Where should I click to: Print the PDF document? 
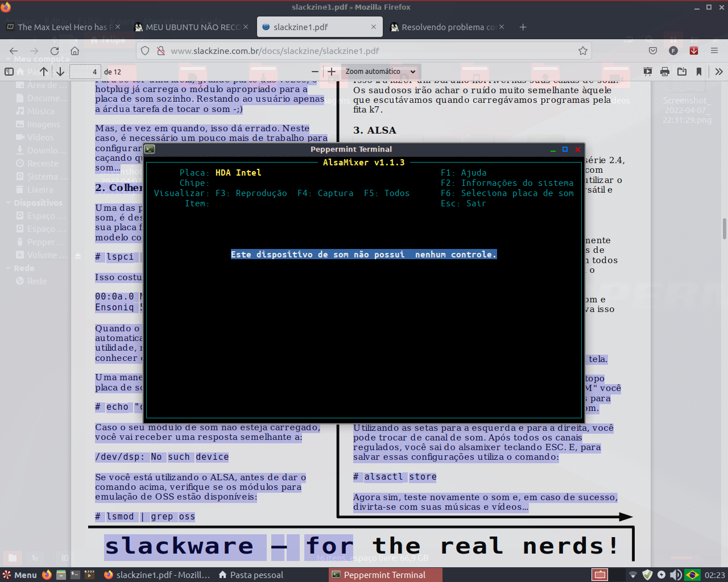coord(665,72)
